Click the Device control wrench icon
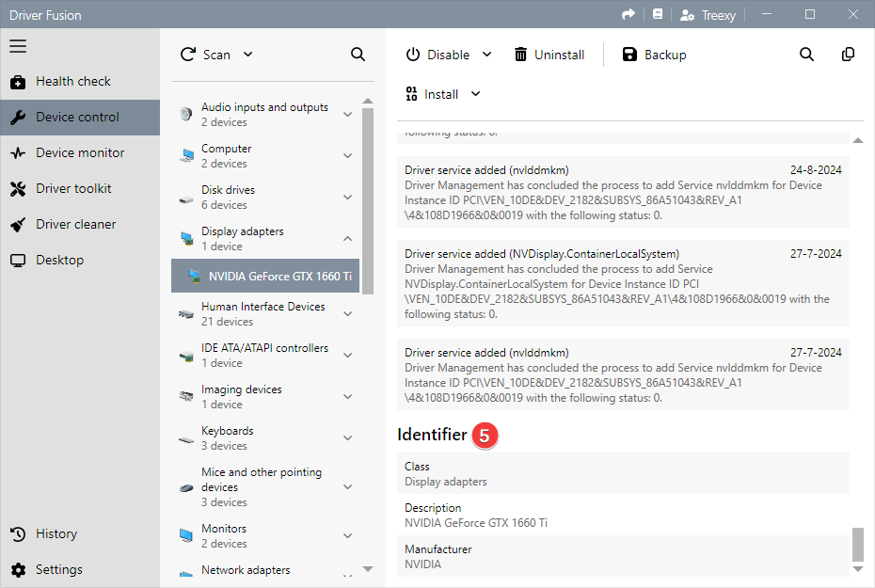 click(x=18, y=118)
